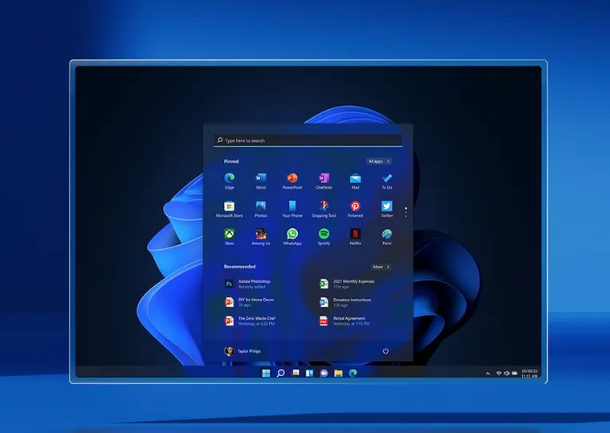This screenshot has height=433, width=610.
Task: Open the Widgets taskbar icon
Action: click(x=310, y=373)
